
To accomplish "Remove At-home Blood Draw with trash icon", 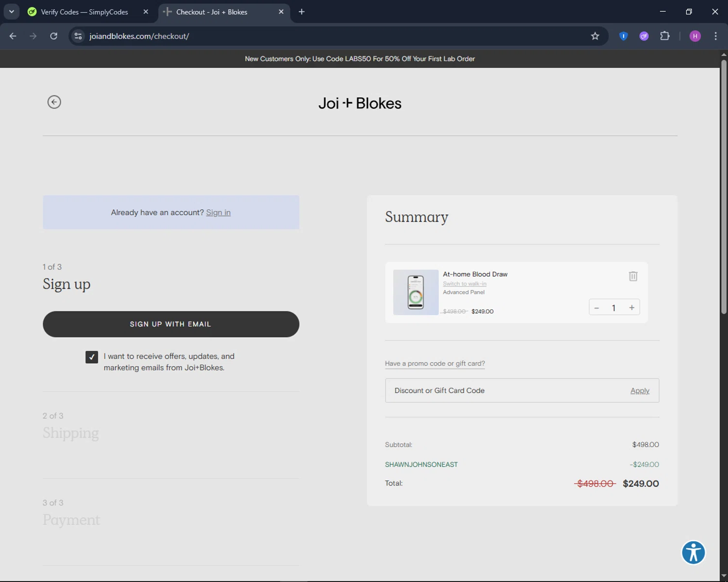I will (x=633, y=276).
